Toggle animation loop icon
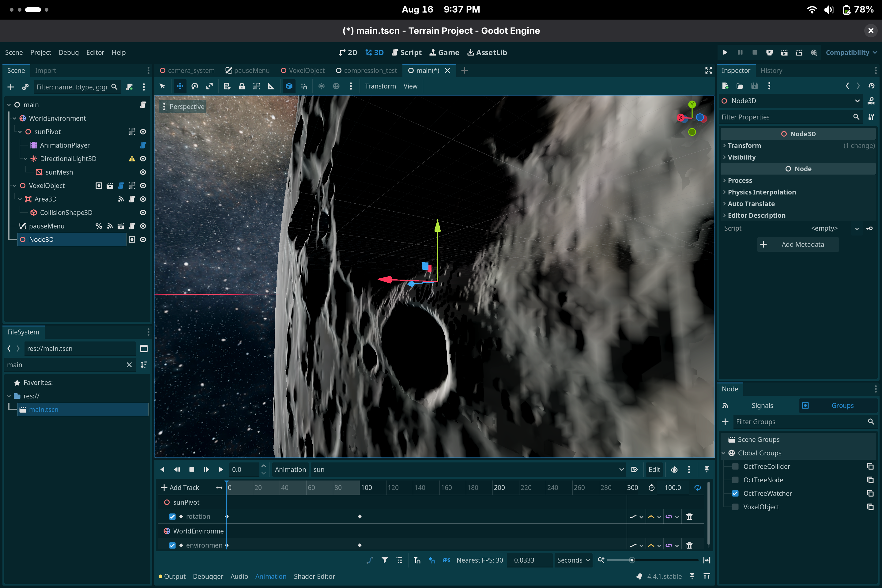 pos(698,488)
